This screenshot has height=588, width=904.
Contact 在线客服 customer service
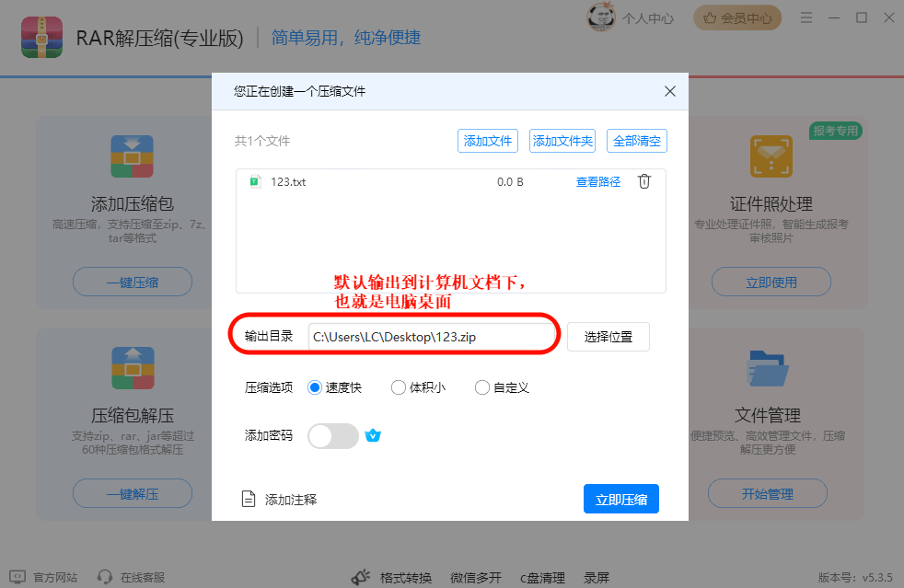point(138,577)
